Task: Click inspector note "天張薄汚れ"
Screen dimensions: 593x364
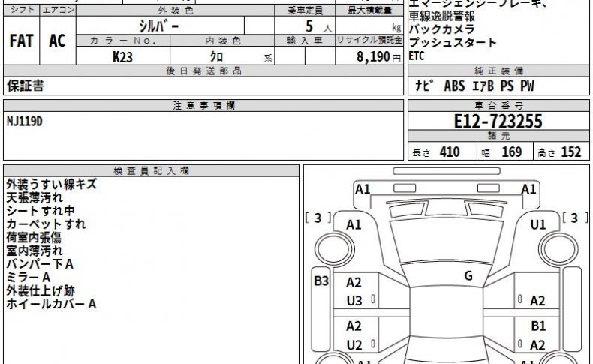Action: (x=35, y=197)
